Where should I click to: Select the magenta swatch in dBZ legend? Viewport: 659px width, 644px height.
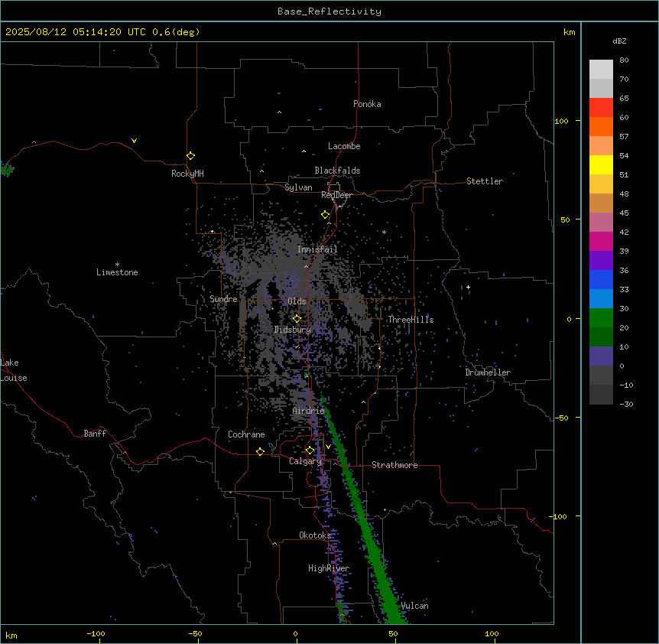(x=601, y=241)
